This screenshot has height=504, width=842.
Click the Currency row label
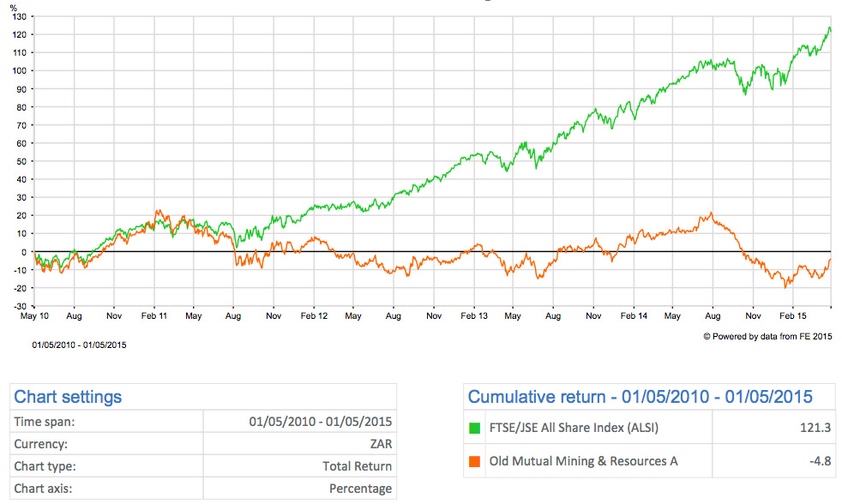[x=41, y=444]
